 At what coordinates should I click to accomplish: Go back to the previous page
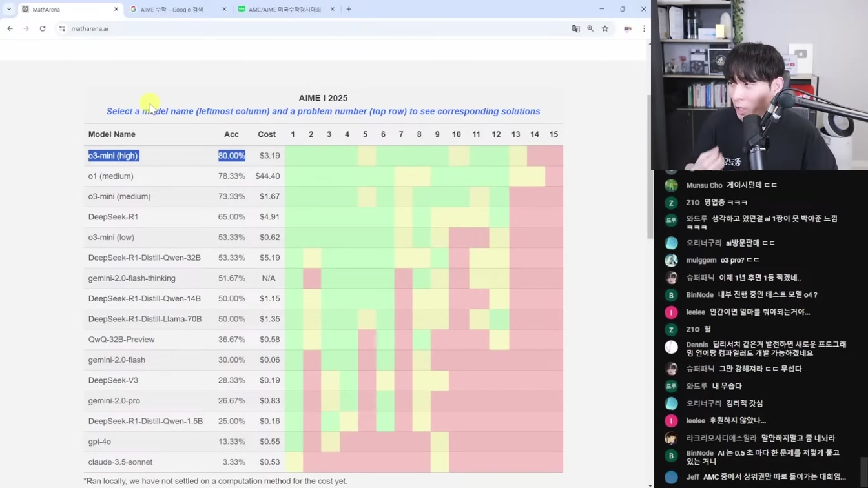click(10, 28)
